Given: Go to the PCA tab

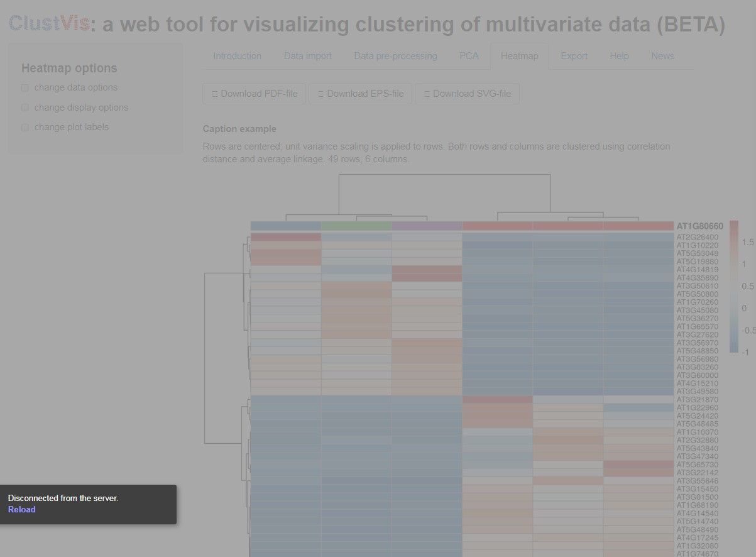Looking at the screenshot, I should (x=469, y=56).
